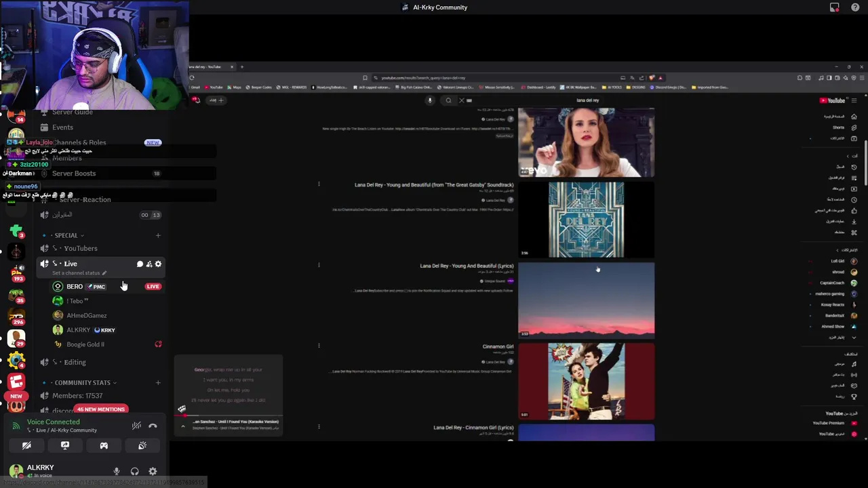Open chat bubble of Live voice channel
Screen dimensions: 868x488
pyautogui.click(x=140, y=264)
